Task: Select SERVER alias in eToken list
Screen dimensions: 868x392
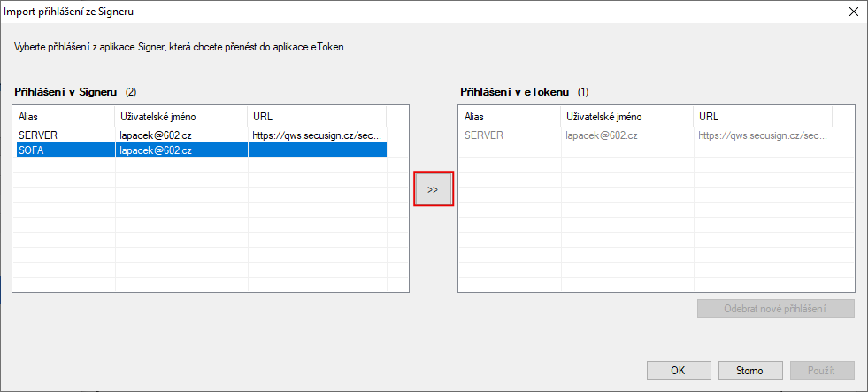Action: click(483, 135)
